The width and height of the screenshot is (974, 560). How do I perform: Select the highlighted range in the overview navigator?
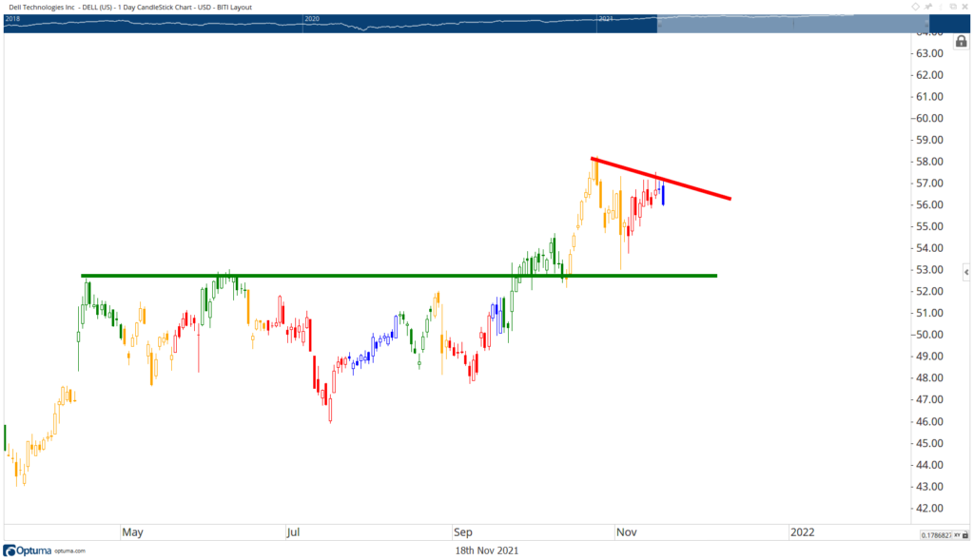[x=792, y=24]
